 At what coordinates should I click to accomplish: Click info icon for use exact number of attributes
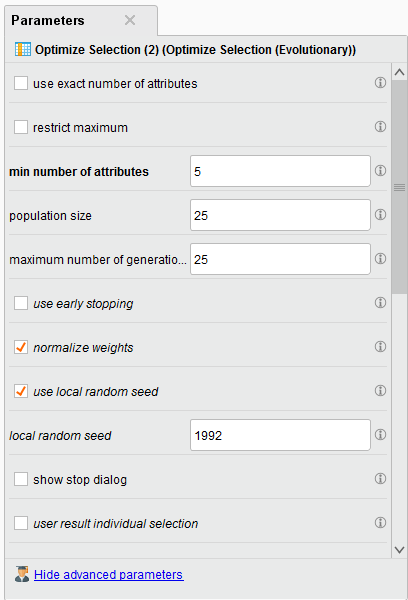coord(380,83)
